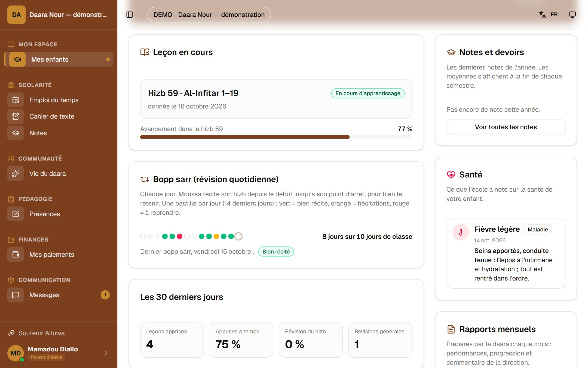The image size is (588, 368).
Task: Click Vie du daara sparkles icon
Action: (16, 174)
